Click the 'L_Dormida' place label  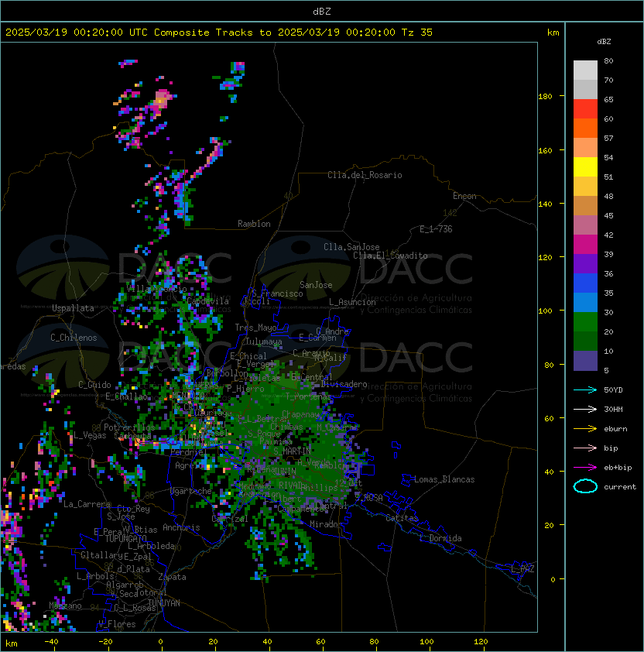440,538
